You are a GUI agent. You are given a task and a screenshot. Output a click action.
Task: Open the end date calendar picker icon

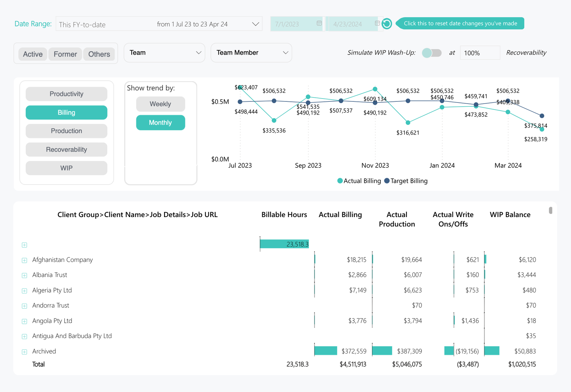point(377,24)
